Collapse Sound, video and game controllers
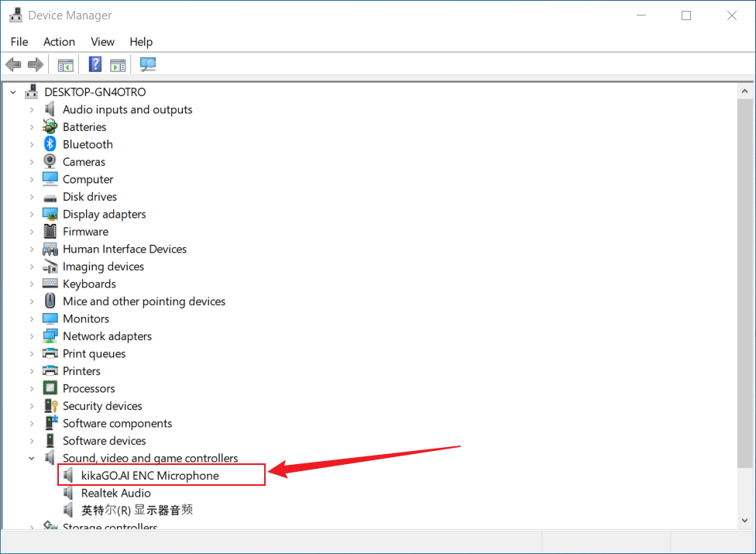Image resolution: width=756 pixels, height=554 pixels. click(x=32, y=458)
